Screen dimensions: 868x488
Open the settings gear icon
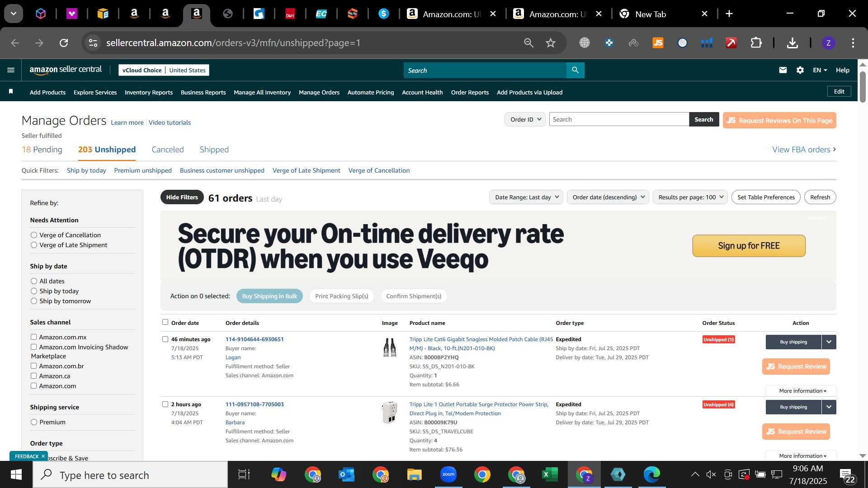pyautogui.click(x=800, y=70)
